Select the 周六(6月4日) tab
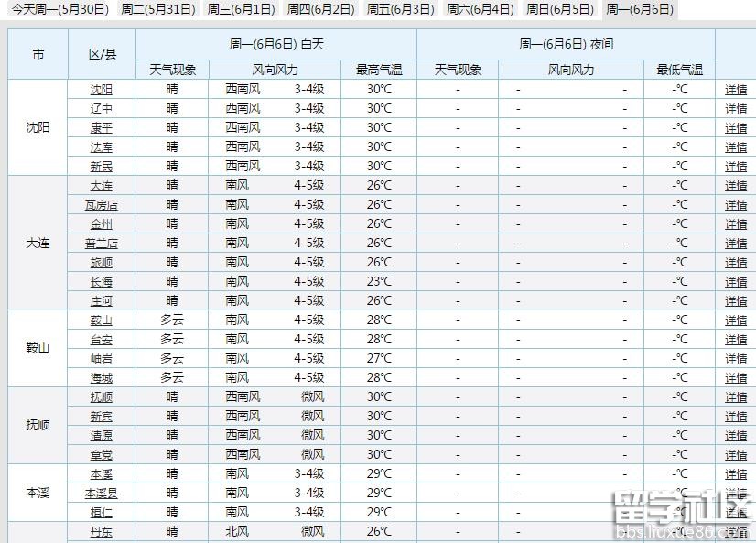 (480, 10)
